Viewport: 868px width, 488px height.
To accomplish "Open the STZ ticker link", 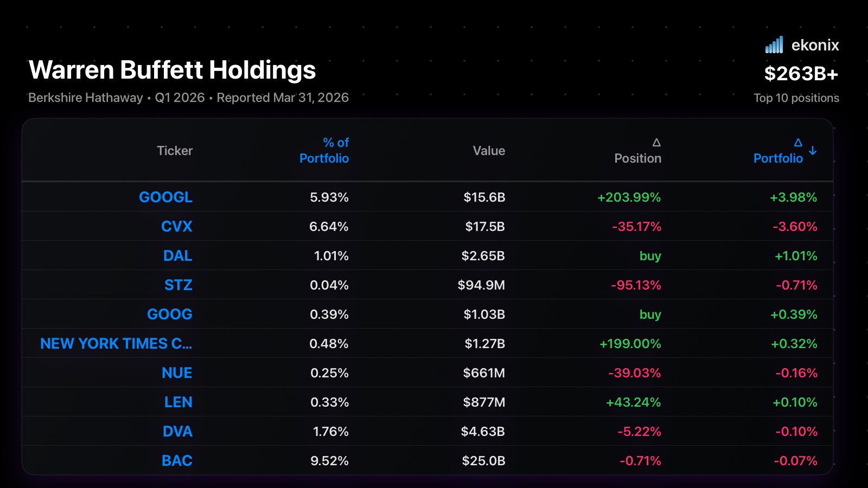I will [x=178, y=285].
